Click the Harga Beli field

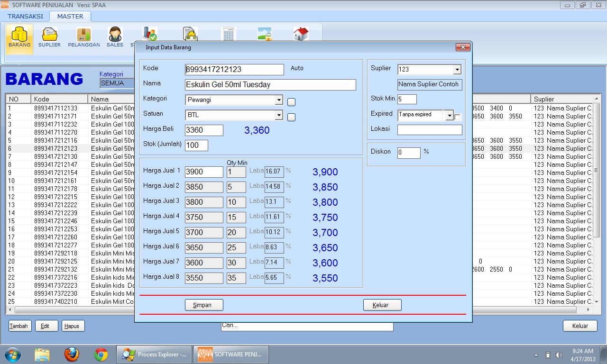(204, 130)
